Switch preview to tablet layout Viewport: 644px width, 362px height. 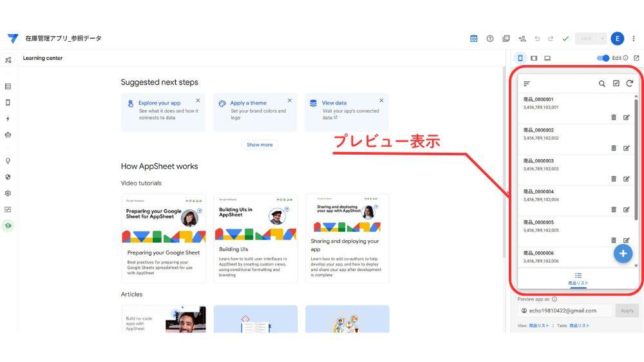[534, 58]
